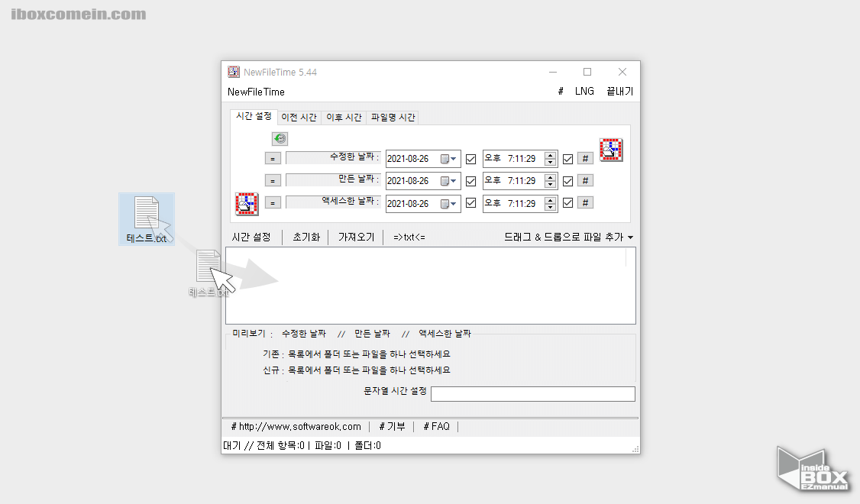Screen dimensions: 860x504
Task: Click the 초기화 reset button
Action: point(306,237)
